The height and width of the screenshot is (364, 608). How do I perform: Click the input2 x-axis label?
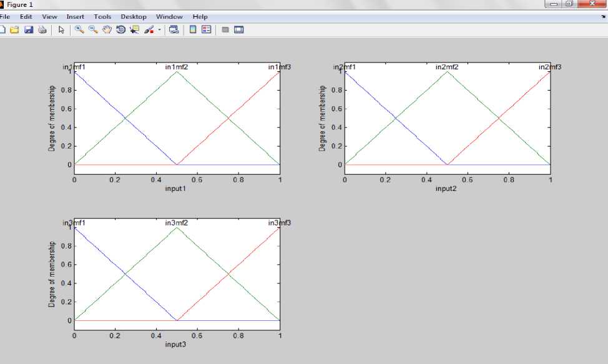(446, 189)
